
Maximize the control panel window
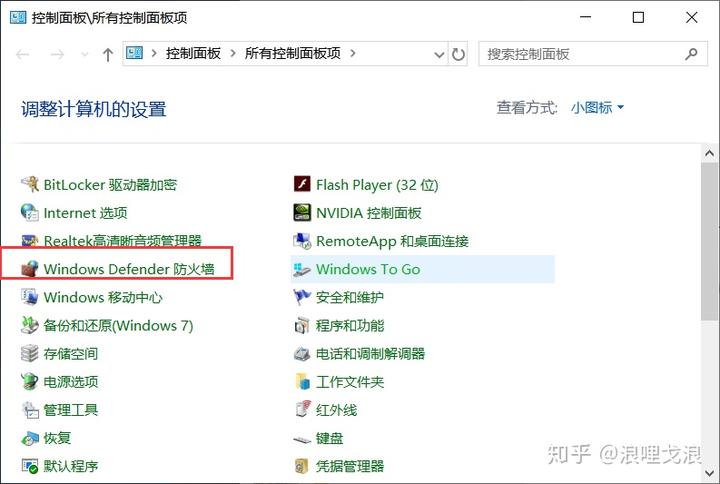click(x=638, y=17)
